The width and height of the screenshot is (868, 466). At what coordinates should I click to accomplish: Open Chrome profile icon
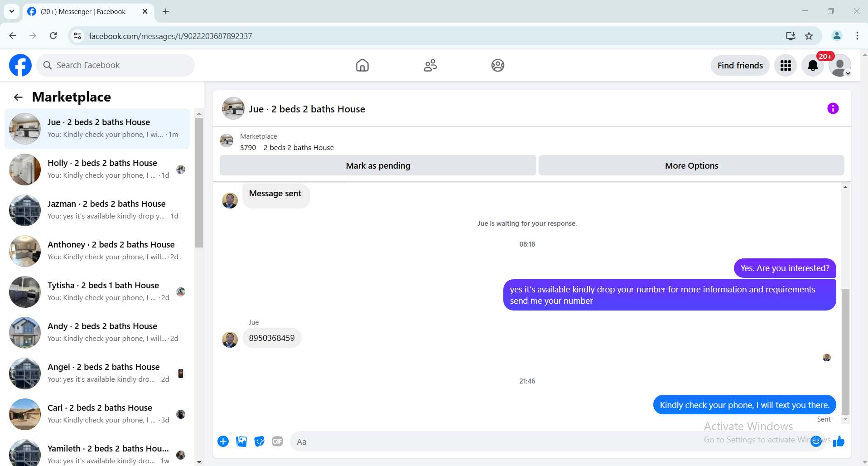tap(837, 36)
